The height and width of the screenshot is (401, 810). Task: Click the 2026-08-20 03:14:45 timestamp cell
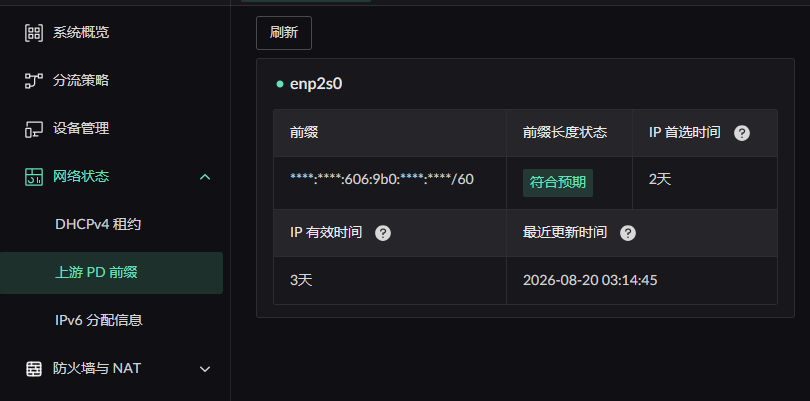click(642, 281)
